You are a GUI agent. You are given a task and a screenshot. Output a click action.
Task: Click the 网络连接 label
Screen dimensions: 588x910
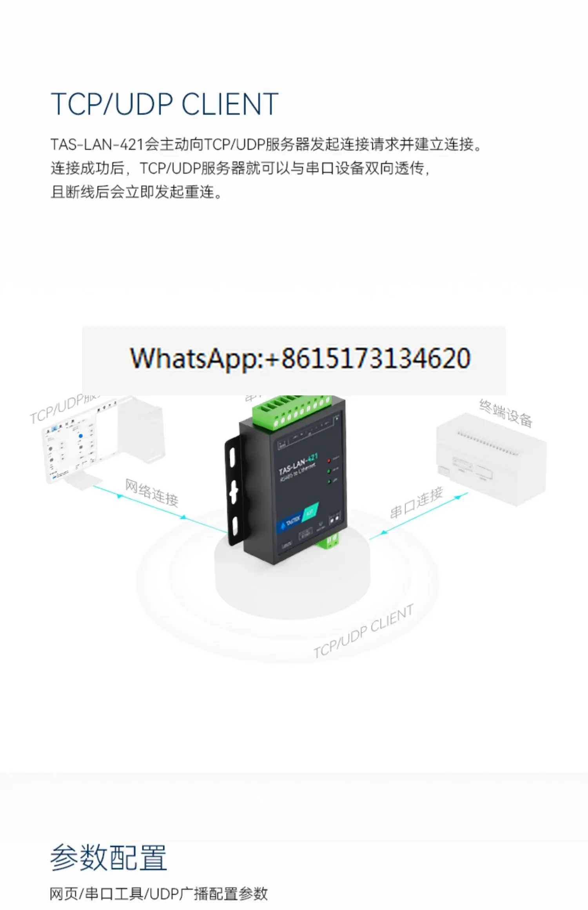pyautogui.click(x=152, y=493)
